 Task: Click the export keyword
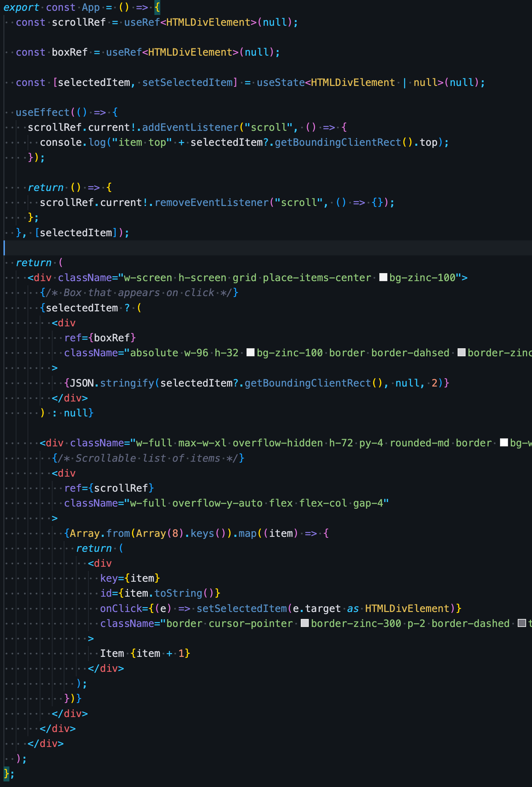(x=21, y=7)
